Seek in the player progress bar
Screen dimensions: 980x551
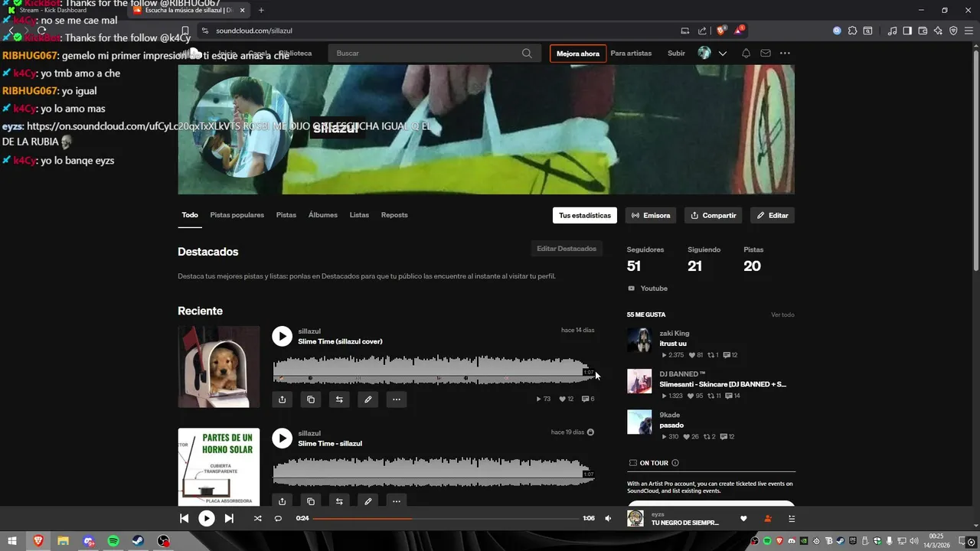[446, 518]
